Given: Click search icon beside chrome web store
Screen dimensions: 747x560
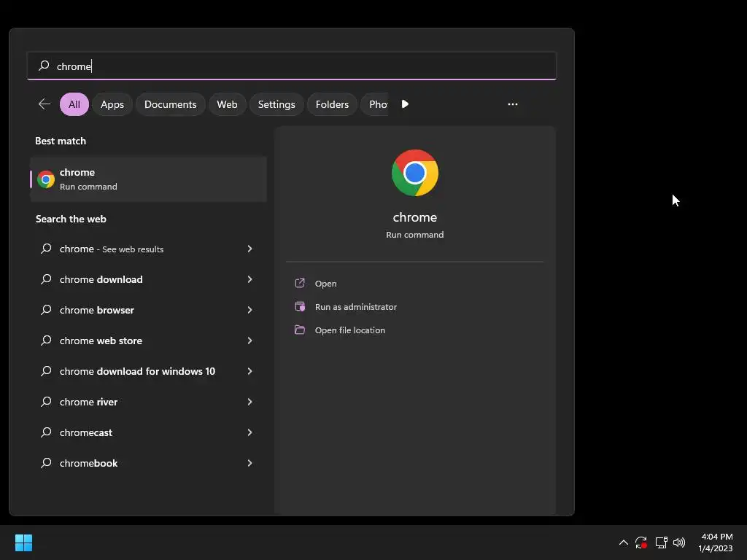Looking at the screenshot, I should 46,340.
